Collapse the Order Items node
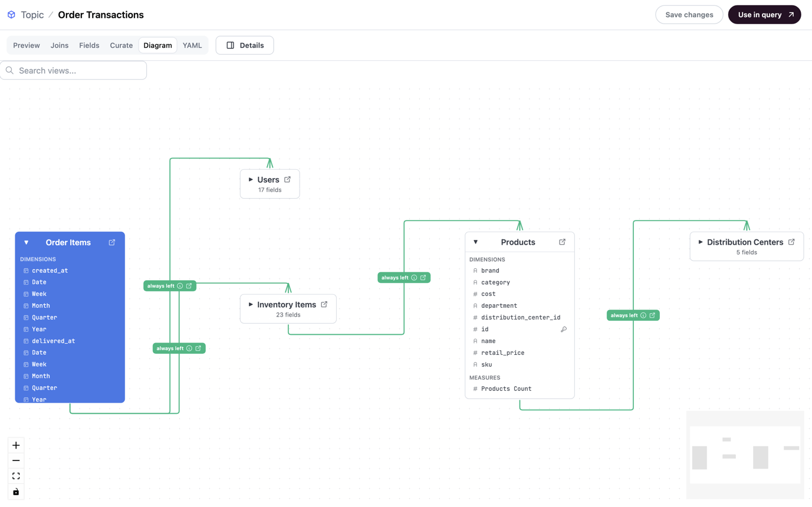Image resolution: width=812 pixels, height=507 pixels. pos(26,242)
